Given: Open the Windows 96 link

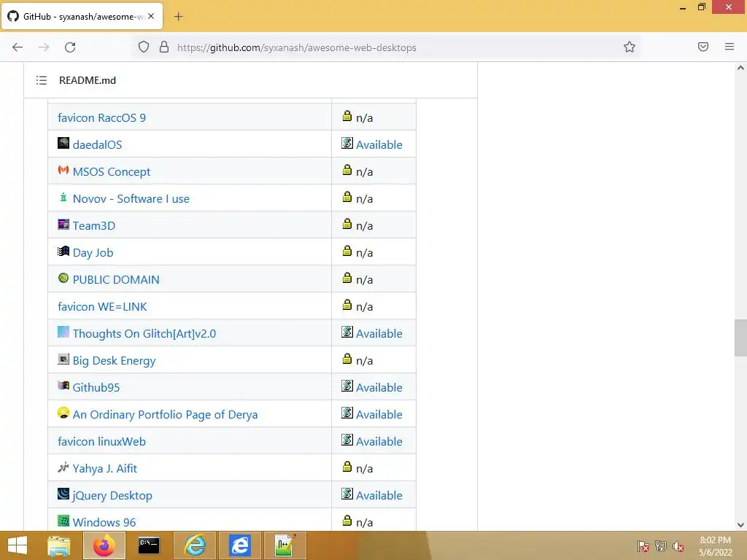Looking at the screenshot, I should pos(104,522).
